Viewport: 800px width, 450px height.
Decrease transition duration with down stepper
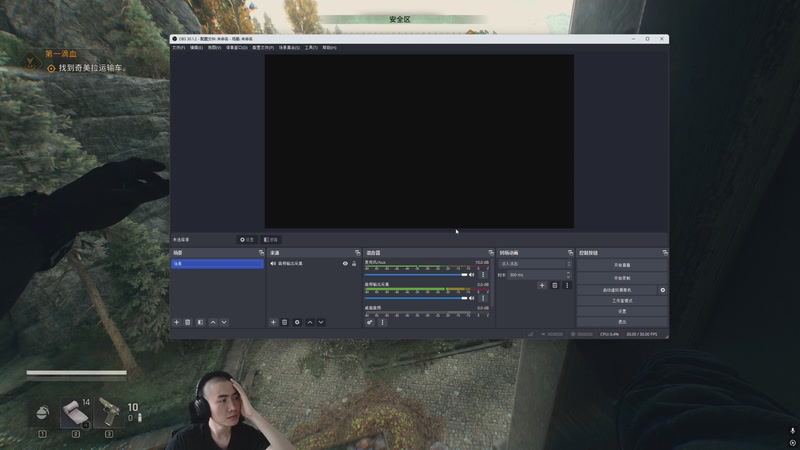point(568,277)
